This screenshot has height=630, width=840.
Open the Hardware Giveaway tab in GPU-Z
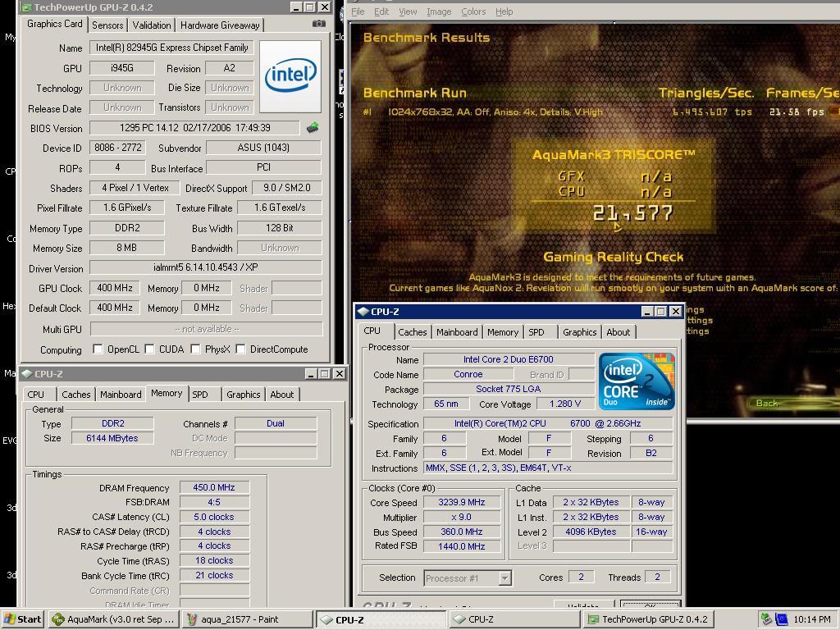point(220,25)
